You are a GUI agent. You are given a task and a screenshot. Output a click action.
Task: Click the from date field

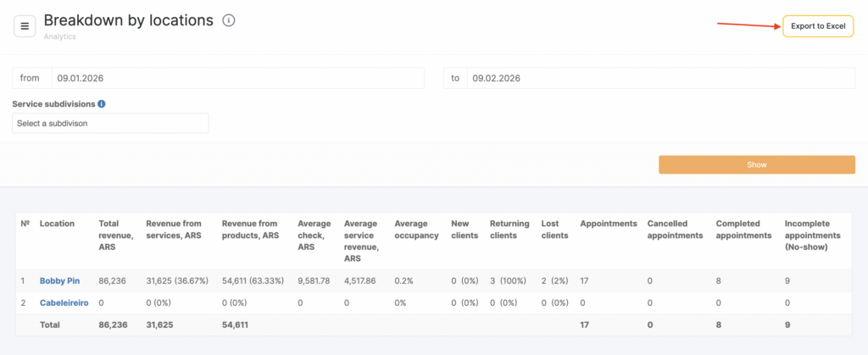point(237,78)
